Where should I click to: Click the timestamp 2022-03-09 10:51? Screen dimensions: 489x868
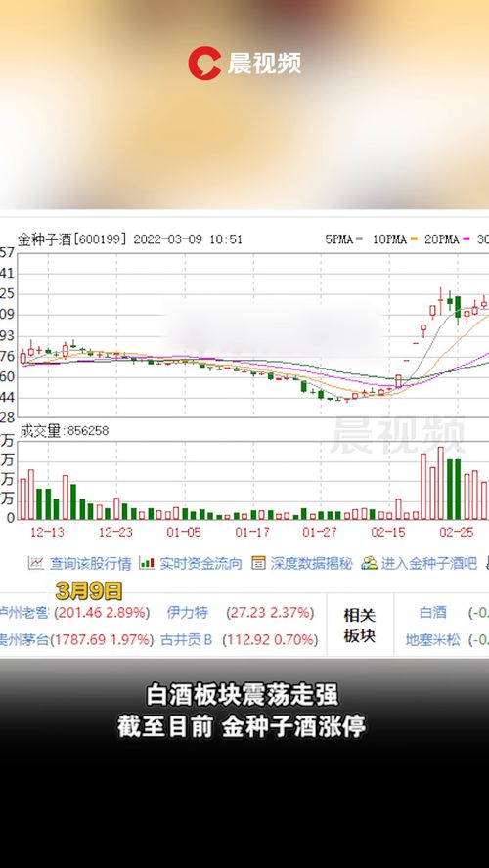[x=188, y=239]
